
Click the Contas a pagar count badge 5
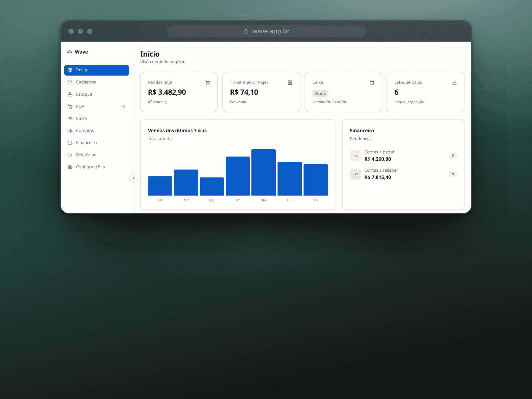tap(453, 156)
